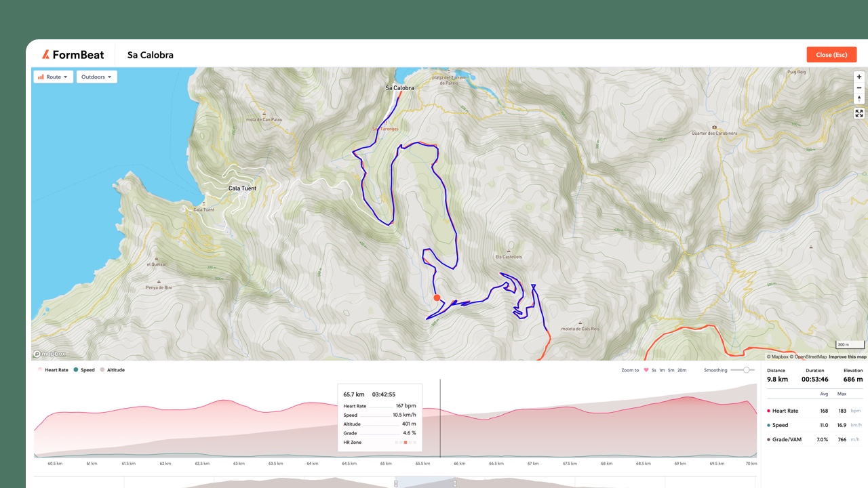Toggle the Heart Rate chart series
Screen dimensions: 868x488
tap(52, 370)
